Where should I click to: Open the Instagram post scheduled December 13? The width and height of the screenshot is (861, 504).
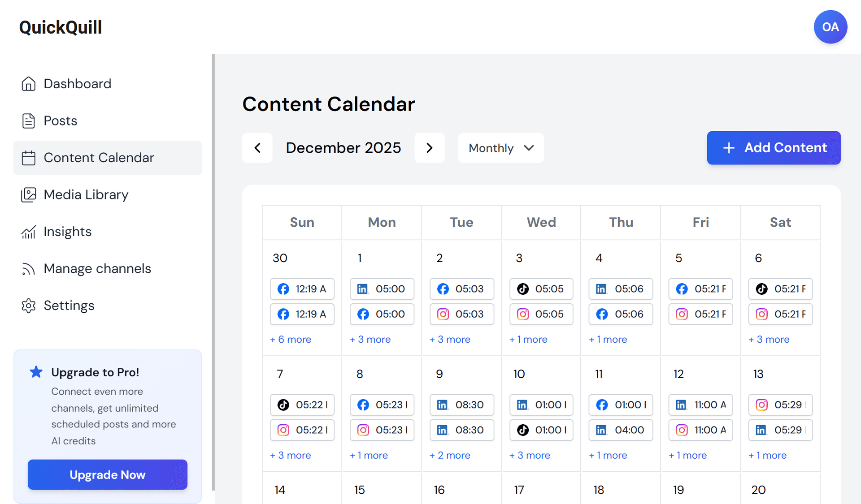click(x=780, y=405)
